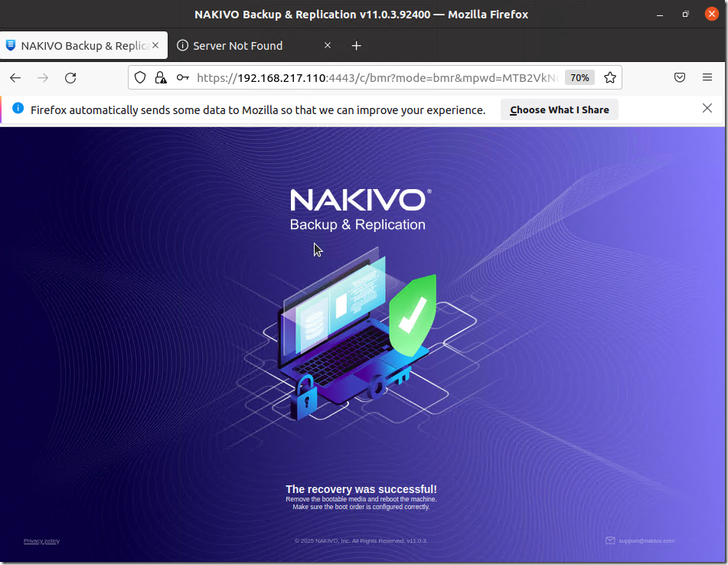This screenshot has width=728, height=565.
Task: Close the Firefox window
Action: 711,14
